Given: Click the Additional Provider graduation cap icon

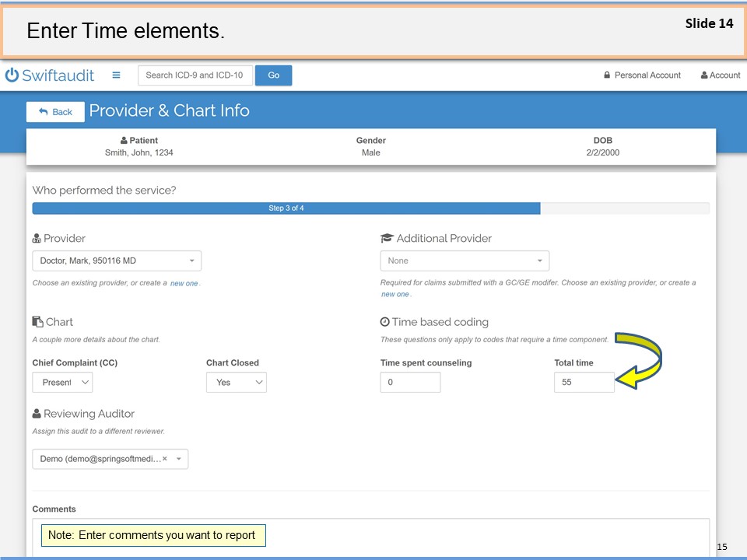Looking at the screenshot, I should [387, 239].
